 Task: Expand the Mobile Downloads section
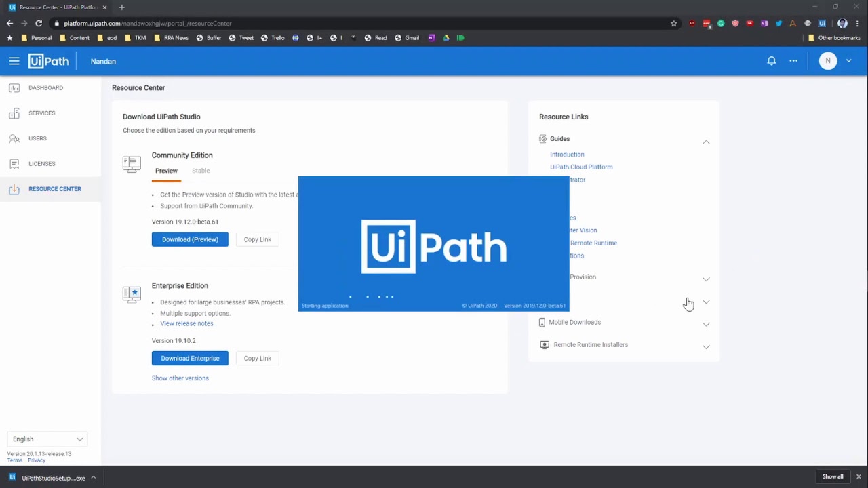click(x=706, y=324)
